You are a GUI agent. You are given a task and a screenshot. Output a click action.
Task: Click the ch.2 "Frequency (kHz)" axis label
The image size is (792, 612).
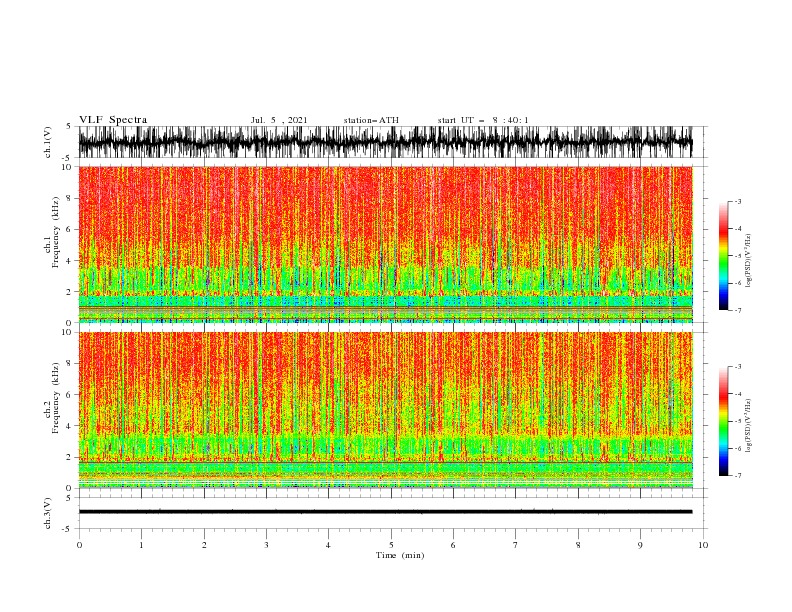click(56, 397)
